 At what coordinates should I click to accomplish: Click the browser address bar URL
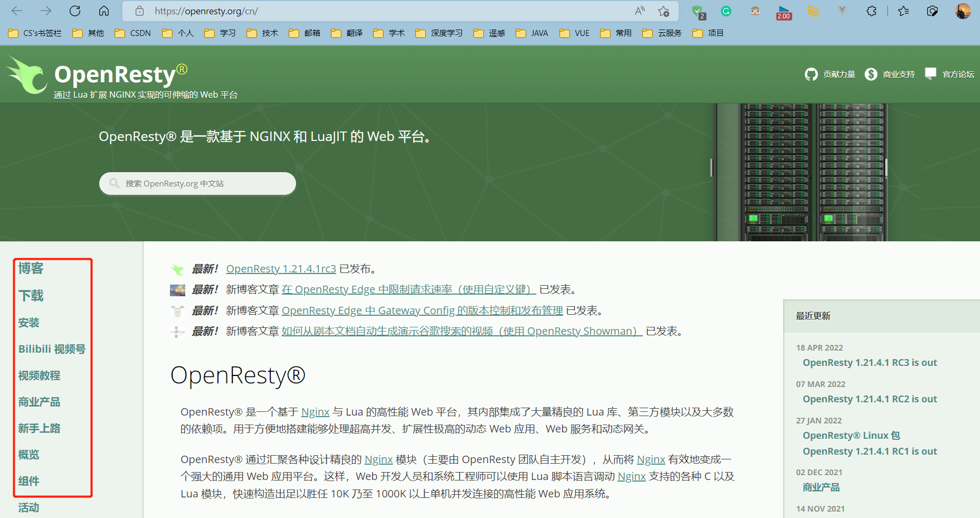[x=206, y=11]
